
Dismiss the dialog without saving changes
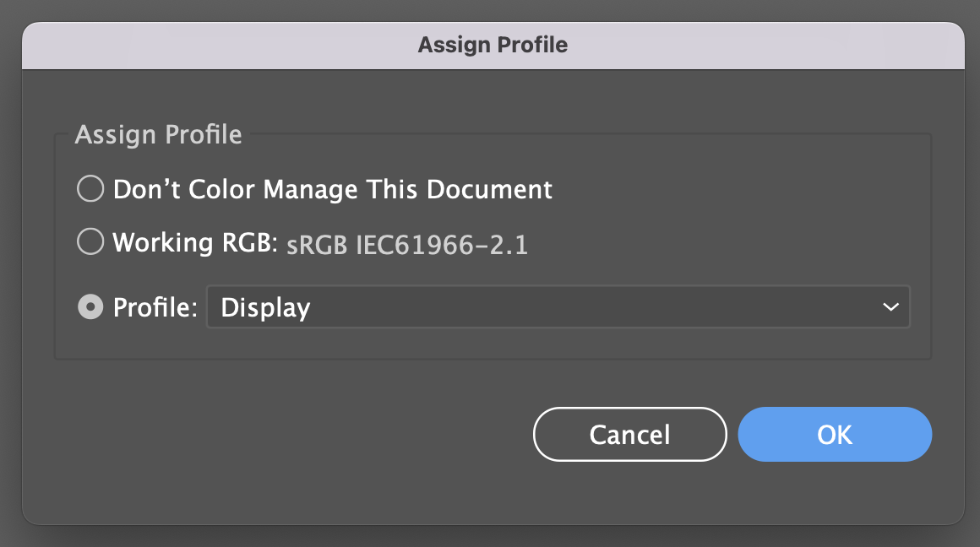[629, 434]
